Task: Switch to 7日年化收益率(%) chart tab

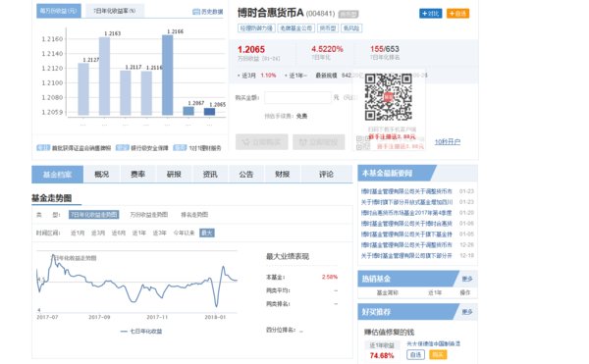Action: point(114,11)
